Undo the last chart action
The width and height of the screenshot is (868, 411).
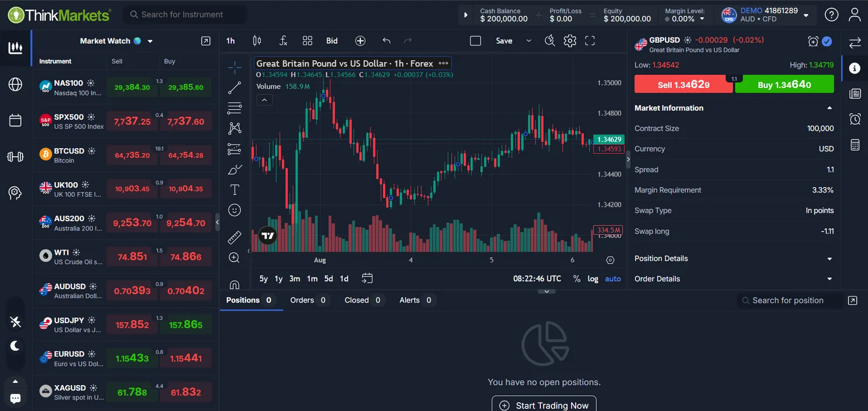(x=386, y=41)
